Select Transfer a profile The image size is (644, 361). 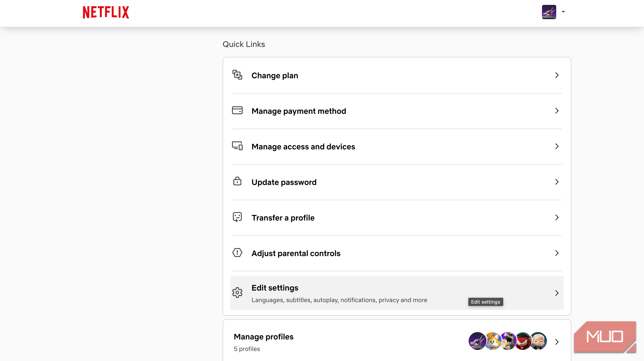click(283, 218)
